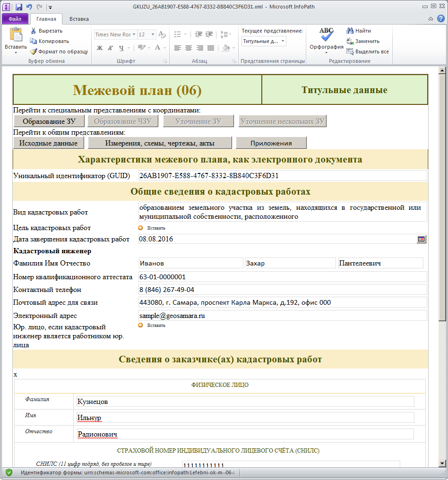Open the date picker calendar icon

coord(422,239)
